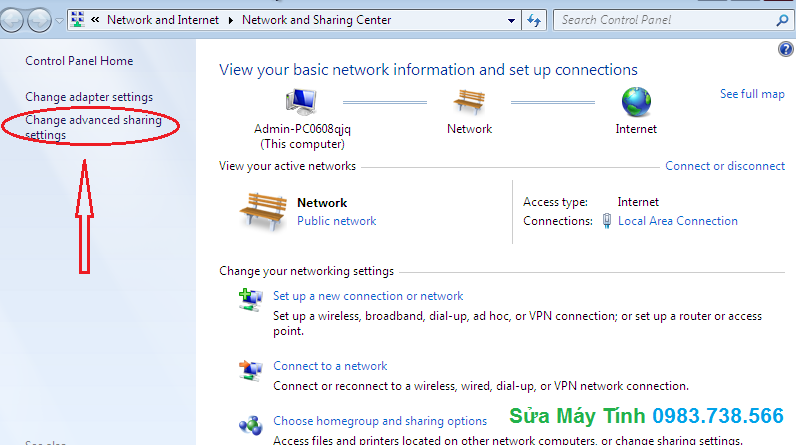Open Help via the blue question icon
The height and width of the screenshot is (445, 796).
tap(785, 49)
